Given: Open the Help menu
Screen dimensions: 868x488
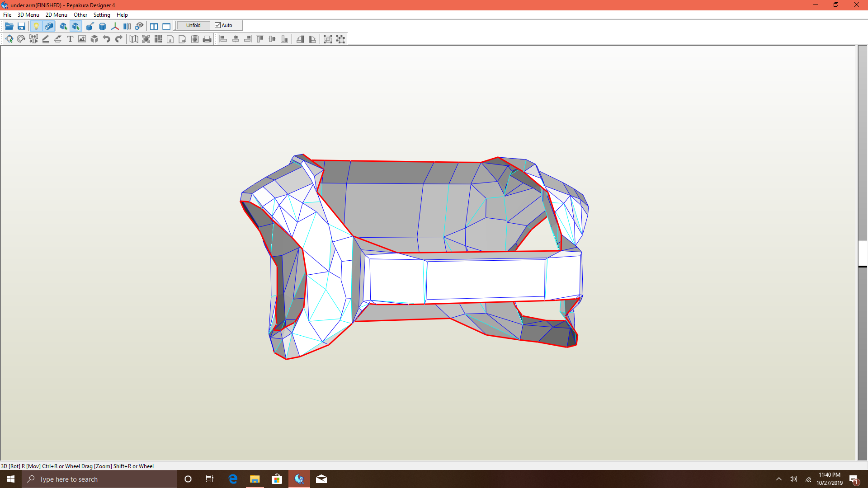Looking at the screenshot, I should pyautogui.click(x=122, y=14).
